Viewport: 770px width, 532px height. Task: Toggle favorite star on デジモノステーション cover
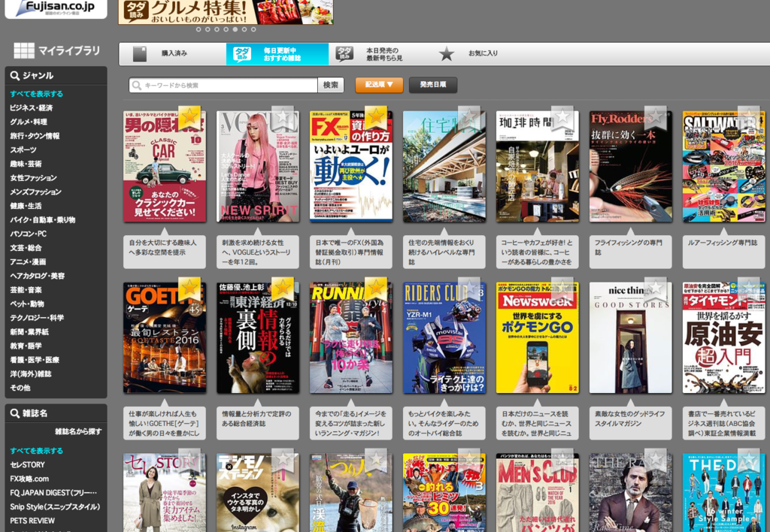(x=283, y=460)
